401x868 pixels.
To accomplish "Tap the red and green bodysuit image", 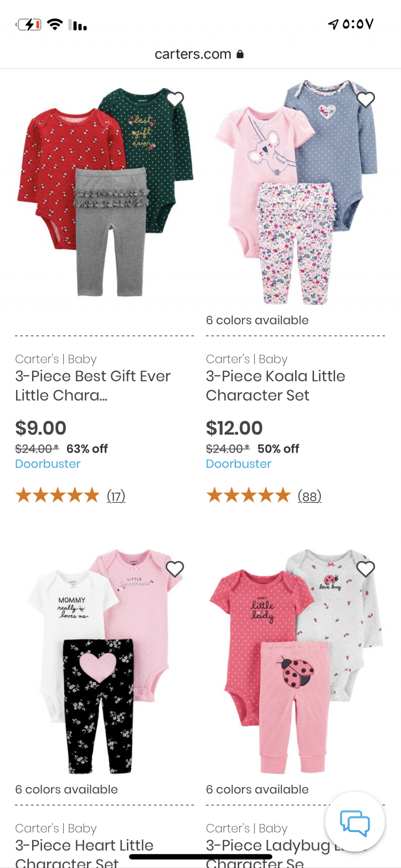I will coord(105,192).
